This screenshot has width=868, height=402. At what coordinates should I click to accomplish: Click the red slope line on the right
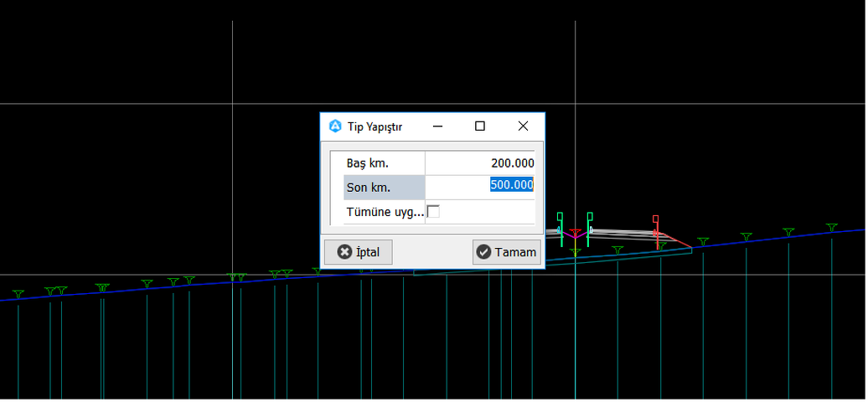click(x=677, y=241)
